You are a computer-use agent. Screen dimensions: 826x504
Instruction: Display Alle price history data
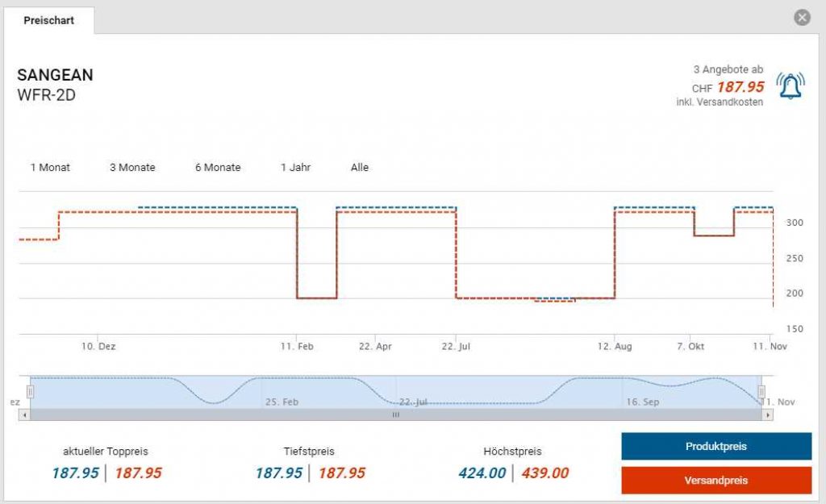click(x=360, y=168)
